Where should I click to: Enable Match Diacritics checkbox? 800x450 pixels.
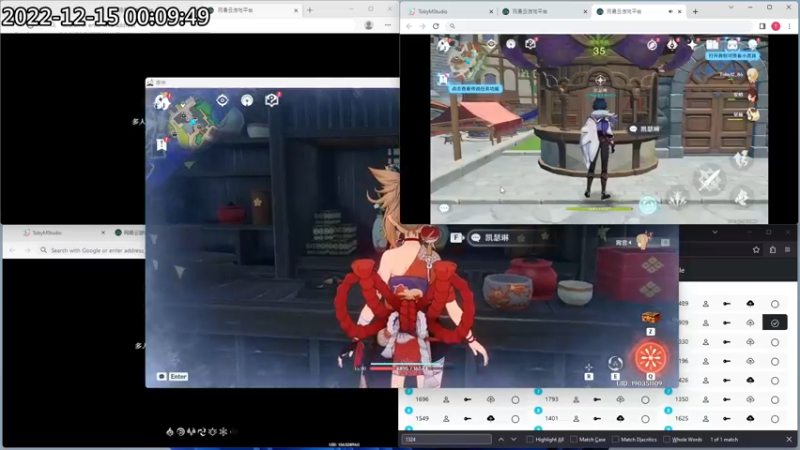pyautogui.click(x=615, y=439)
